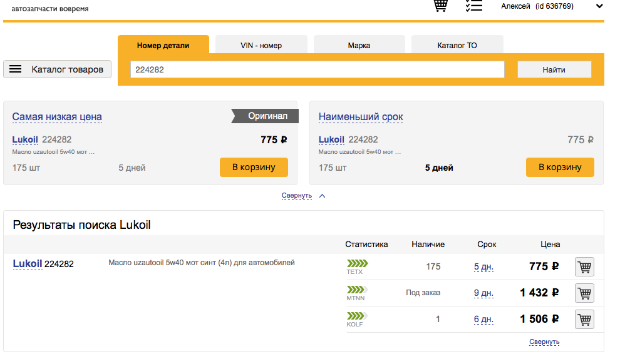Screen dimensions: 625x364
Task: Open the Наименьший срок link
Action: (x=361, y=117)
